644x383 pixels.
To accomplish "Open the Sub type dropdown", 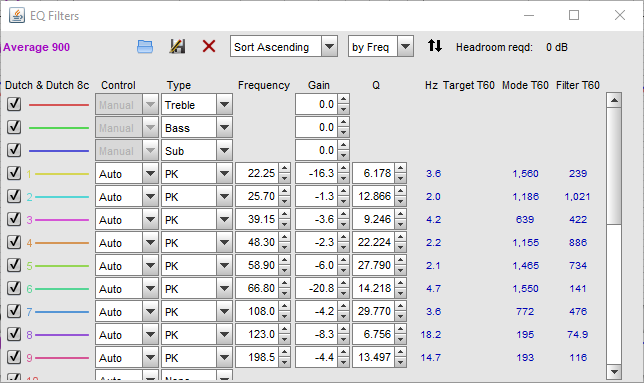I will [224, 151].
